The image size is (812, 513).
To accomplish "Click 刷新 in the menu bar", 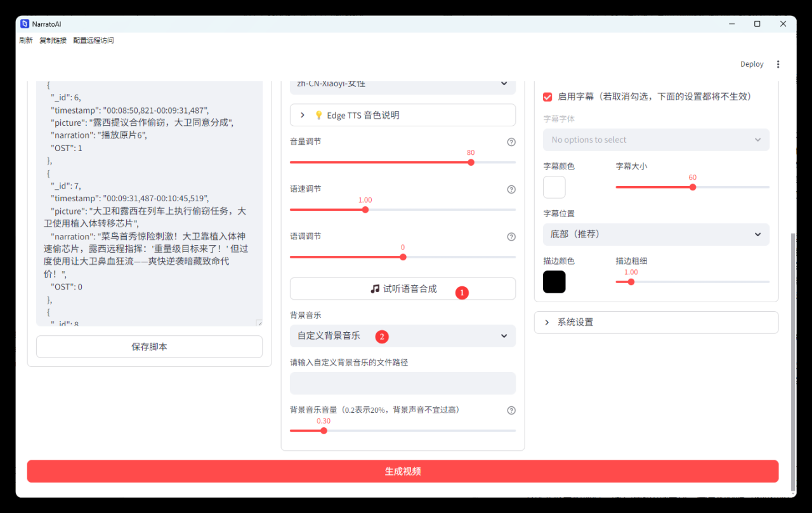I will coord(26,41).
